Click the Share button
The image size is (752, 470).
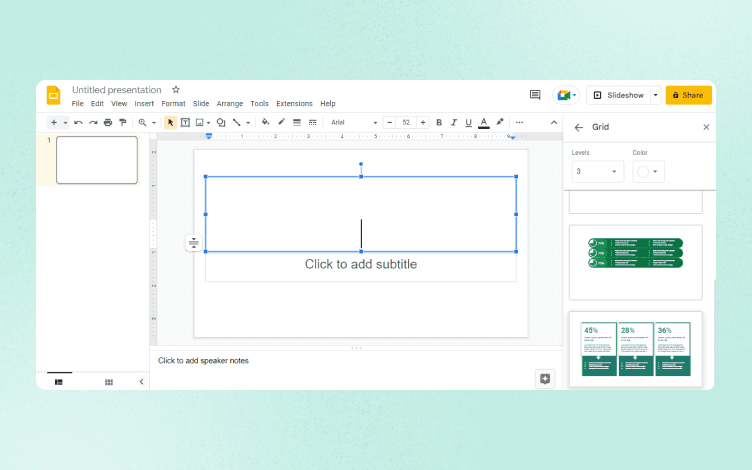tap(688, 95)
